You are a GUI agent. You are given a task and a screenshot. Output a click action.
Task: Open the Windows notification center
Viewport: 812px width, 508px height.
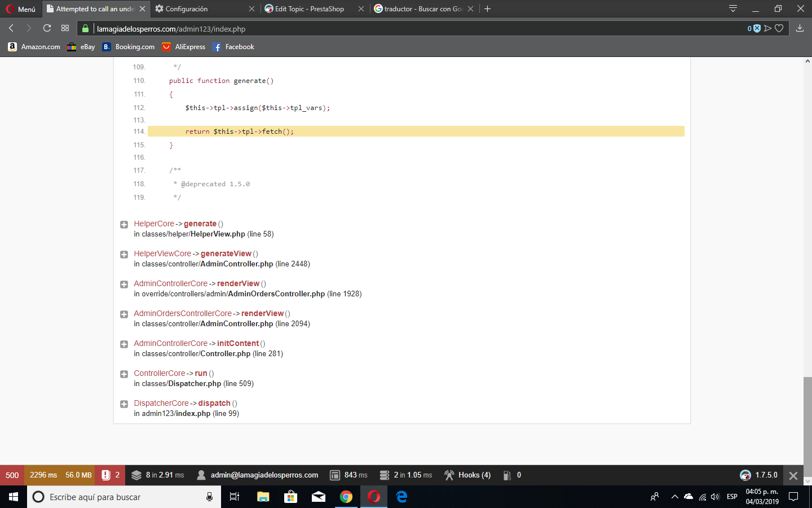pos(793,497)
